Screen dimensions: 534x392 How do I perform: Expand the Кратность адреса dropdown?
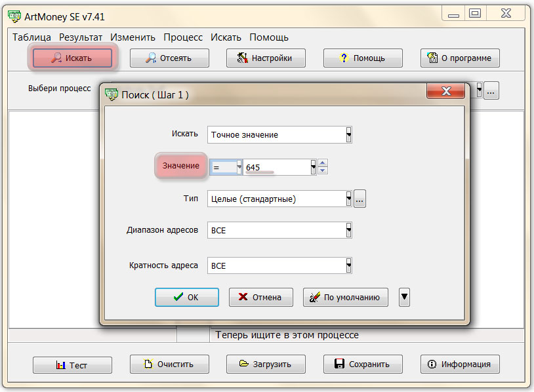[348, 265]
